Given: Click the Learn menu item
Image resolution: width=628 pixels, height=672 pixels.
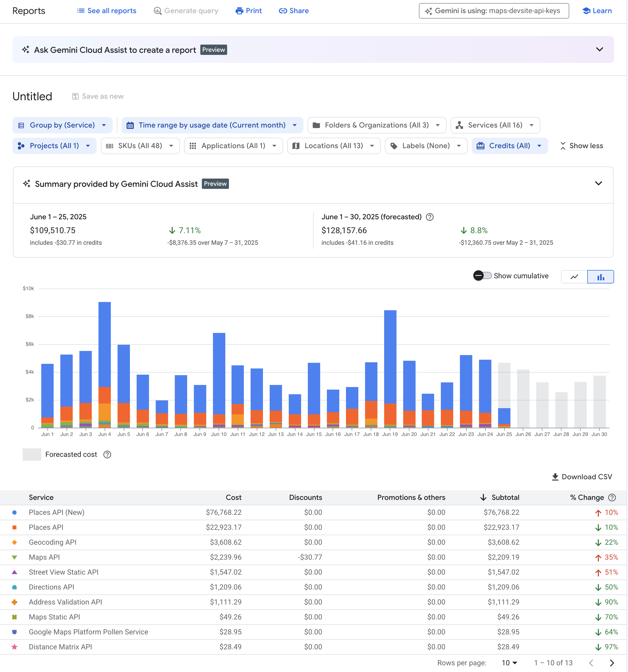Looking at the screenshot, I should pos(597,11).
